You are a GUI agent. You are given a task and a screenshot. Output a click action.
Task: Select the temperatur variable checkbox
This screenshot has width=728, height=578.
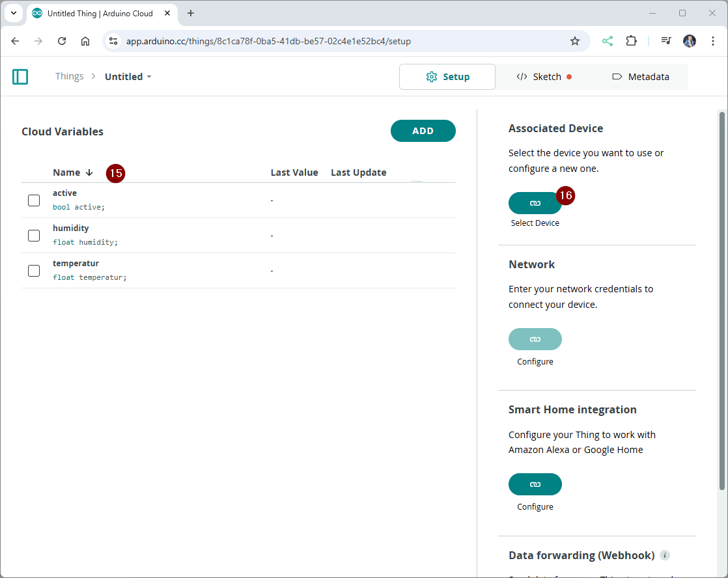[x=34, y=271]
